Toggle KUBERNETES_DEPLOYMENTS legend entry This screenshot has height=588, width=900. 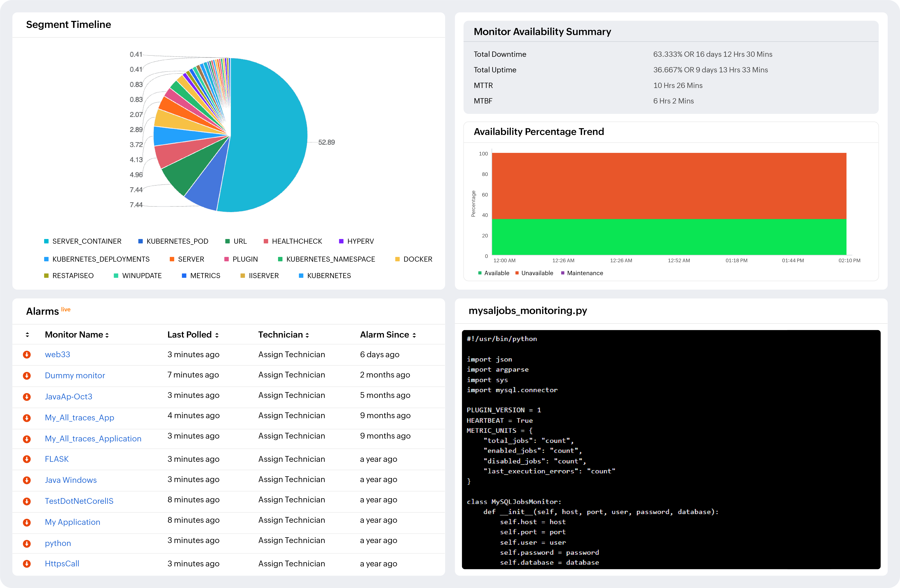[97, 259]
